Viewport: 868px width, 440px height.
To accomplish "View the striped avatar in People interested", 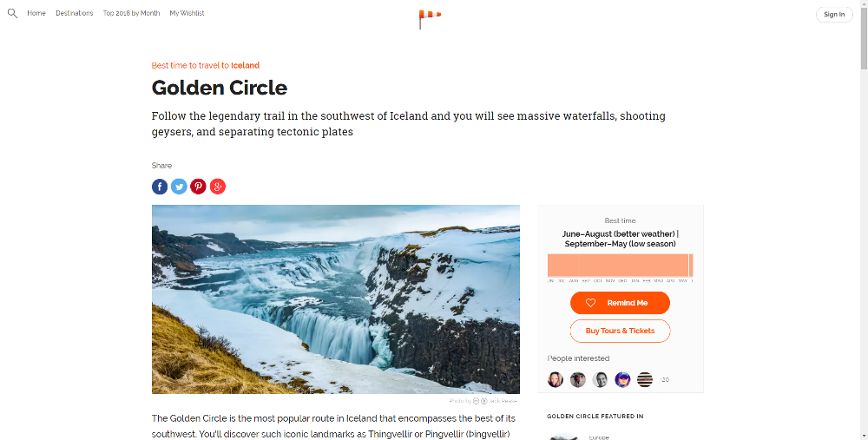I will point(645,379).
